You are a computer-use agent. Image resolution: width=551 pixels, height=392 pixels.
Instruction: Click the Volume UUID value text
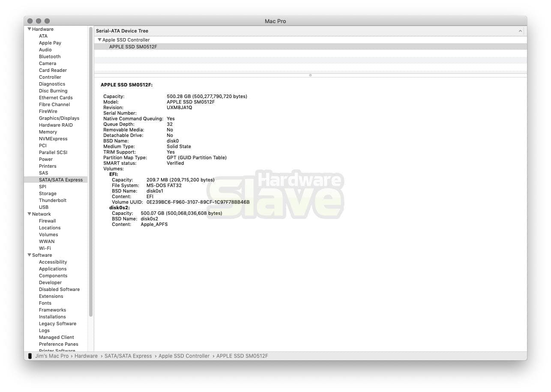(198, 202)
